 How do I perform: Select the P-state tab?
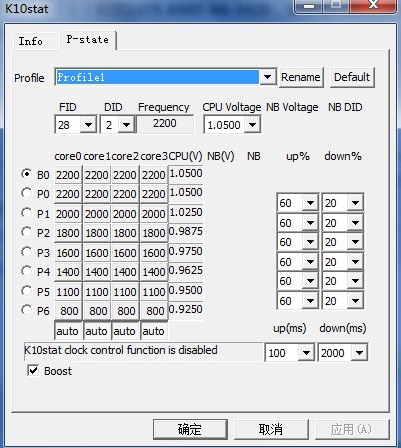88,40
